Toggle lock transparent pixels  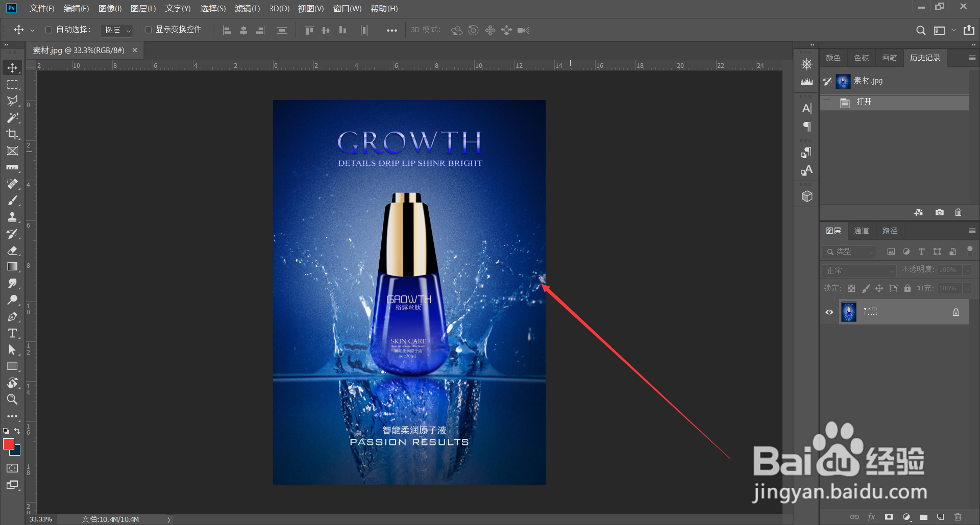851,288
